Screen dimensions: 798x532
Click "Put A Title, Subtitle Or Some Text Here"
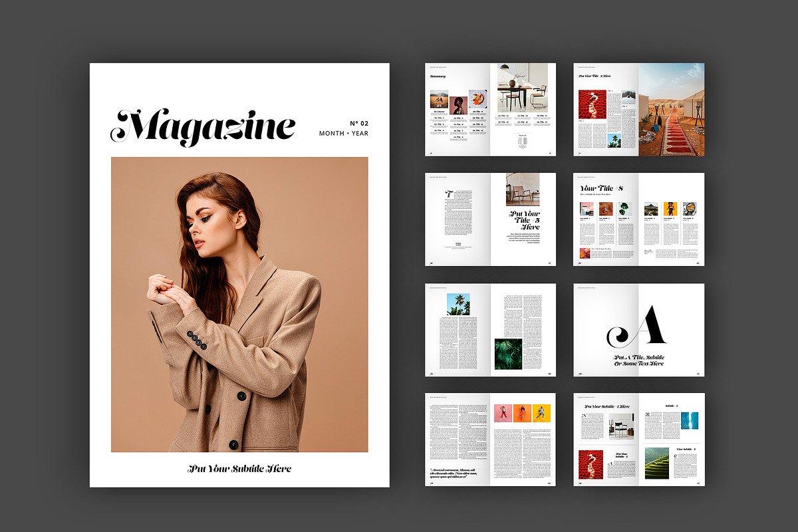click(x=638, y=360)
